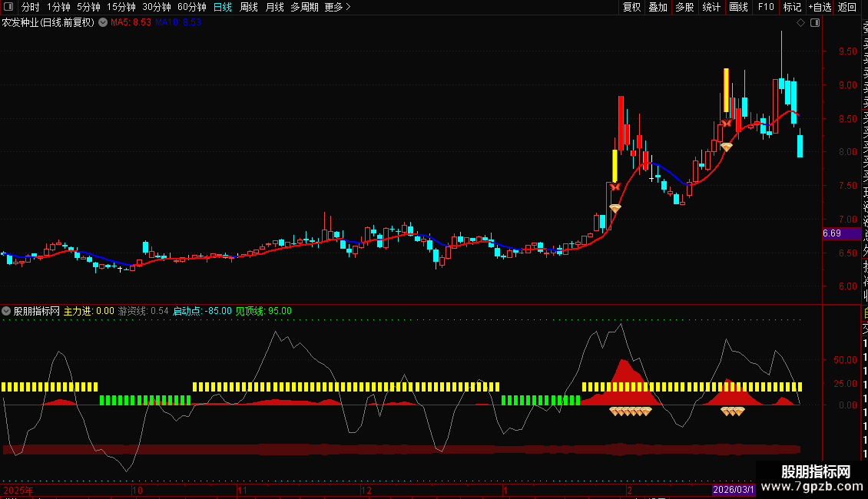Click the MA10: 8.53 indicator value
The image size is (868, 499).
(x=177, y=22)
